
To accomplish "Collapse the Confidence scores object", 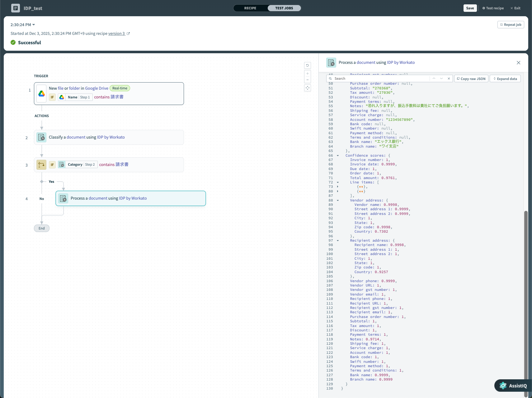I will coord(338,156).
